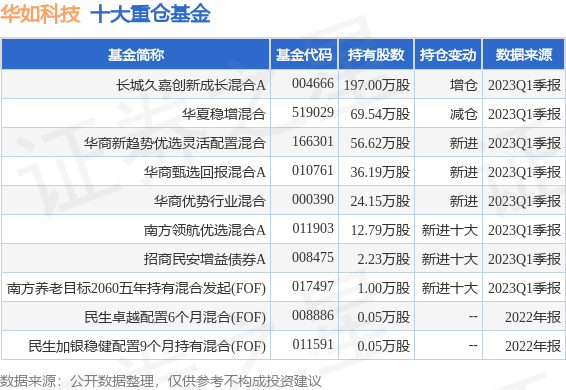Select fund name 南方养老目标2060五年持有混合发起(FOF)

click(x=136, y=289)
